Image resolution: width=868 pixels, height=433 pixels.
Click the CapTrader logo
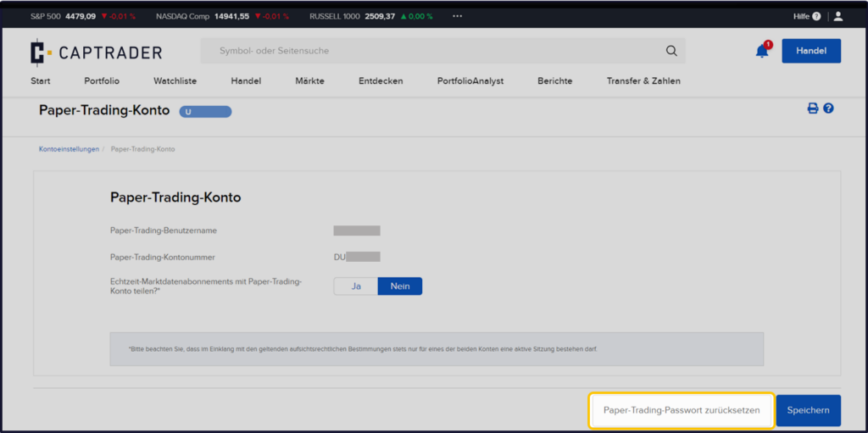click(x=97, y=53)
